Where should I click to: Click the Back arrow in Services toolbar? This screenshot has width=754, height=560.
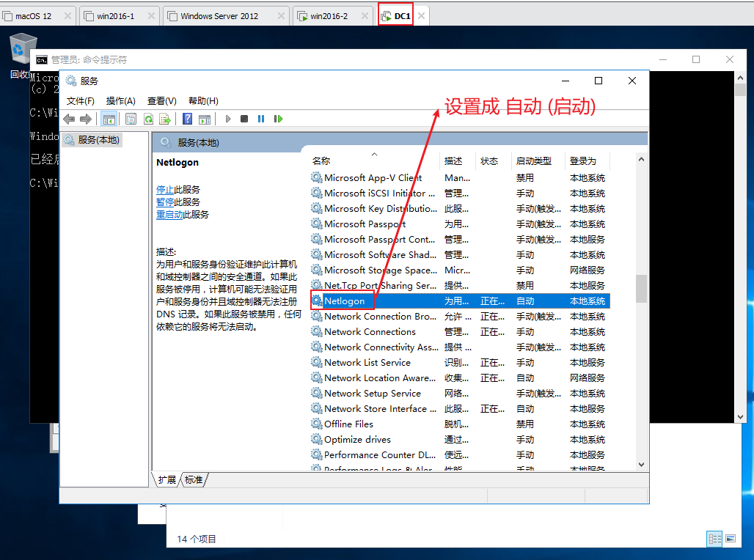(69, 119)
